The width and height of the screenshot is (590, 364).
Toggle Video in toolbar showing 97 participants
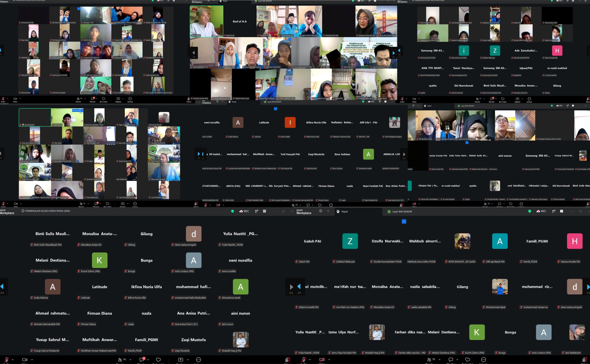[414, 99]
